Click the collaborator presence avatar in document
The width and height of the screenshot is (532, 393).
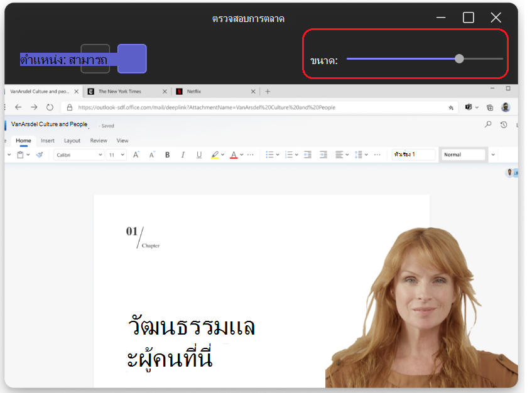click(x=509, y=173)
